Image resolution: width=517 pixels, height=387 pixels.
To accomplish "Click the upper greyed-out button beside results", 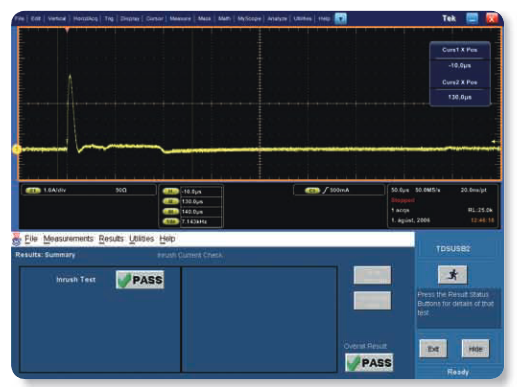I will pos(372,275).
